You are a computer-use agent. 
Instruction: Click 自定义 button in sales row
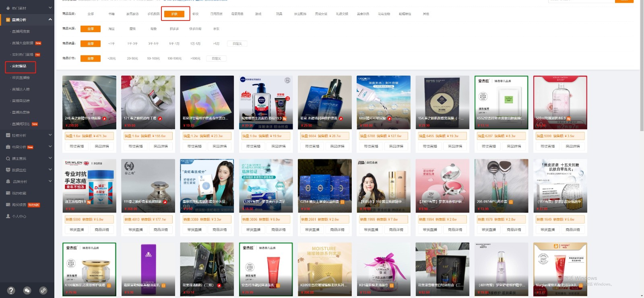[237, 43]
